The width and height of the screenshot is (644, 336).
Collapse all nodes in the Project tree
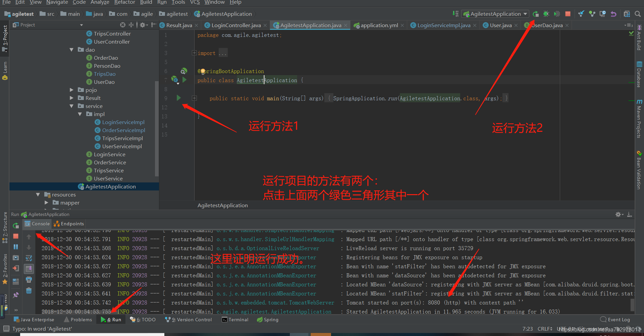coord(131,25)
